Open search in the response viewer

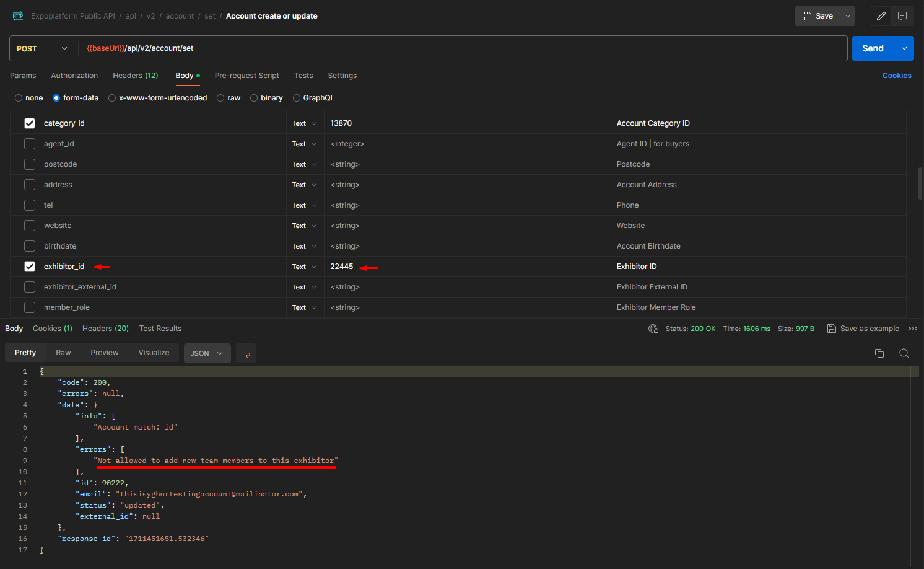[x=904, y=353]
